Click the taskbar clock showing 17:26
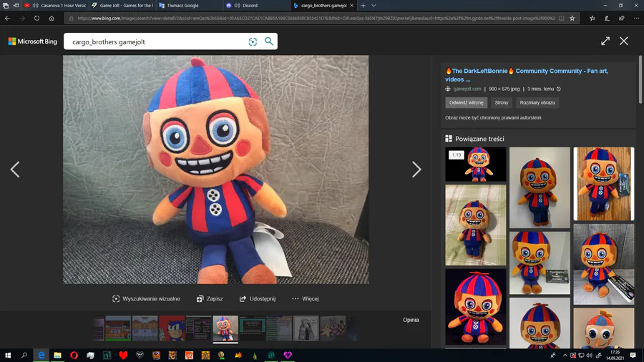This screenshot has height=362, width=644. pyautogui.click(x=615, y=355)
